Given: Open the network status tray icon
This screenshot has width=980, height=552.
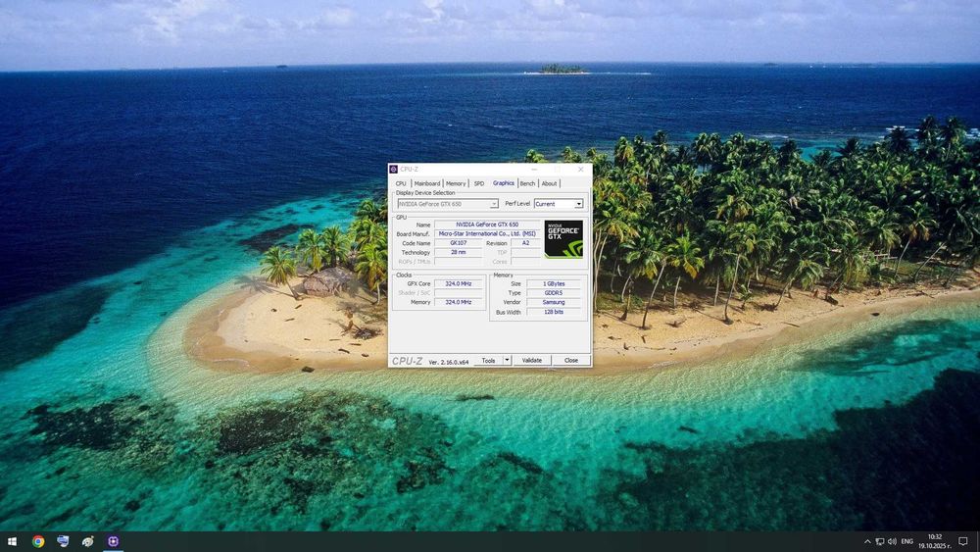Looking at the screenshot, I should 879,541.
